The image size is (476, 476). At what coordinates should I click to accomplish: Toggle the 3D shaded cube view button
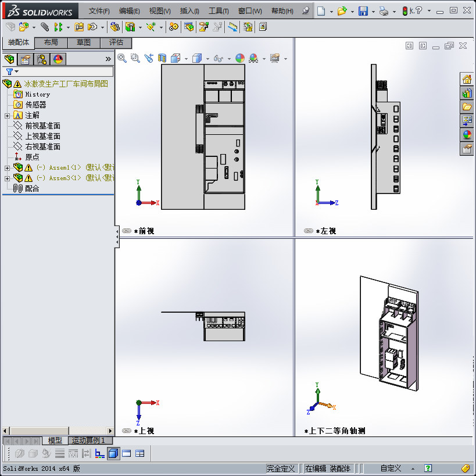pos(113,453)
